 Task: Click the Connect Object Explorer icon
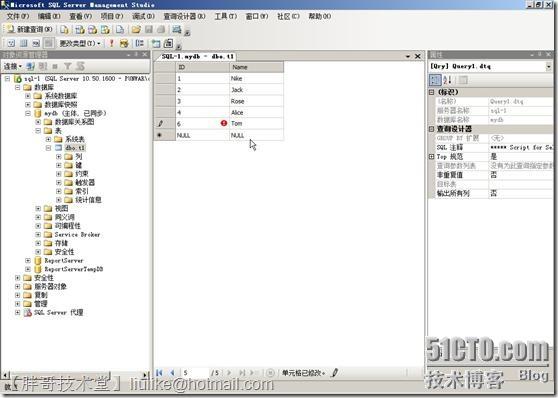pyautogui.click(x=31, y=66)
